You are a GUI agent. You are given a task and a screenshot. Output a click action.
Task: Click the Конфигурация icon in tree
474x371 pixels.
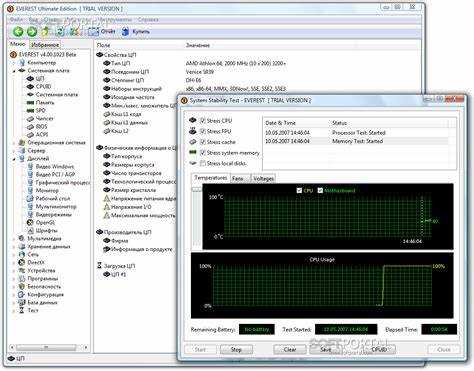coord(22,295)
